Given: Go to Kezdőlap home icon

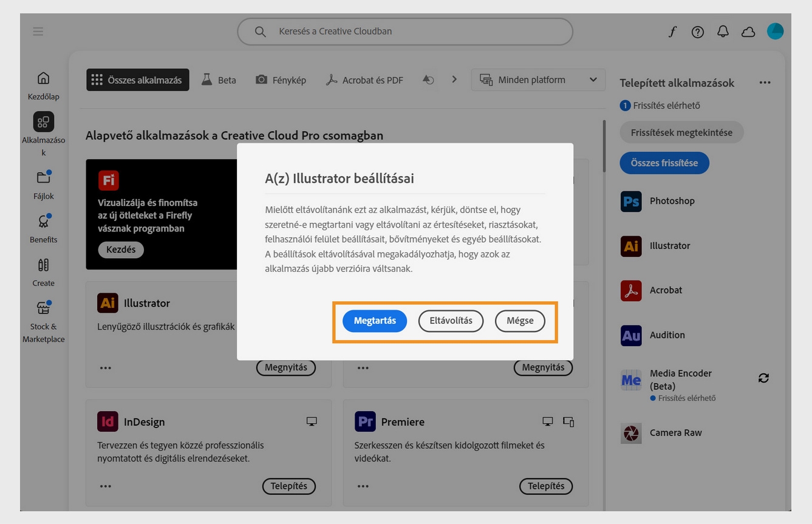Looking at the screenshot, I should (44, 78).
